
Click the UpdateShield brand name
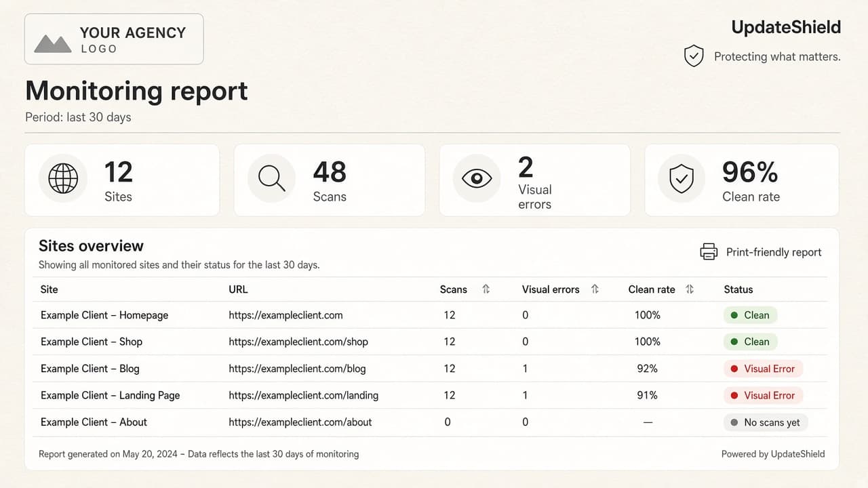click(786, 27)
